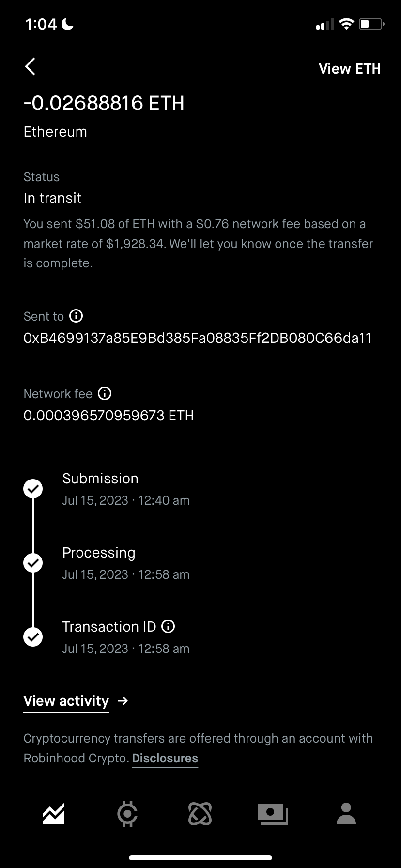The width and height of the screenshot is (401, 868).
Task: Open View activity link
Action: click(66, 701)
